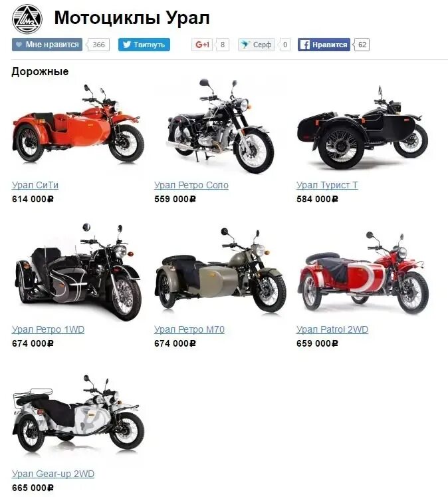This screenshot has width=448, height=497.
Task: Share via the Twitter 'Твитнуть' button
Action: (x=144, y=45)
